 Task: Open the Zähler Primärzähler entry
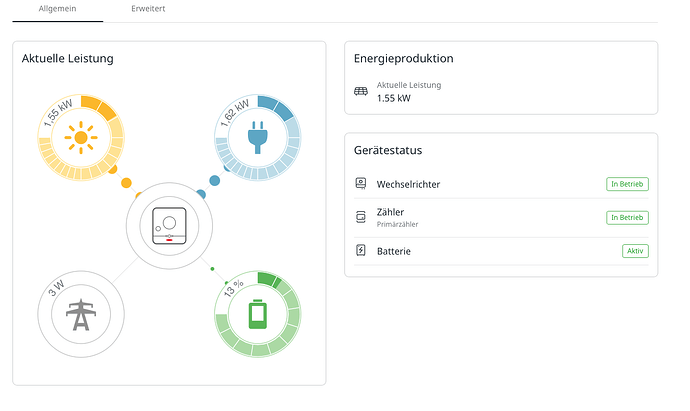(400, 217)
